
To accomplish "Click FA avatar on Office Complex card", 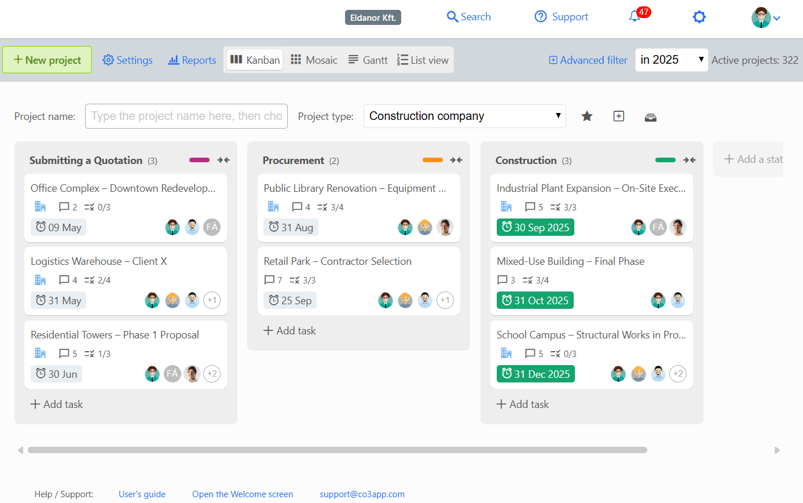I will pyautogui.click(x=212, y=227).
